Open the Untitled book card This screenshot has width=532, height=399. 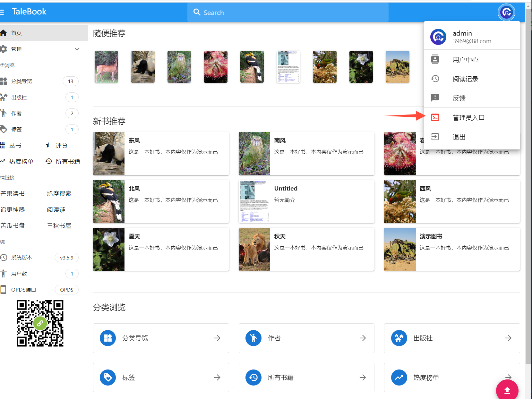306,201
